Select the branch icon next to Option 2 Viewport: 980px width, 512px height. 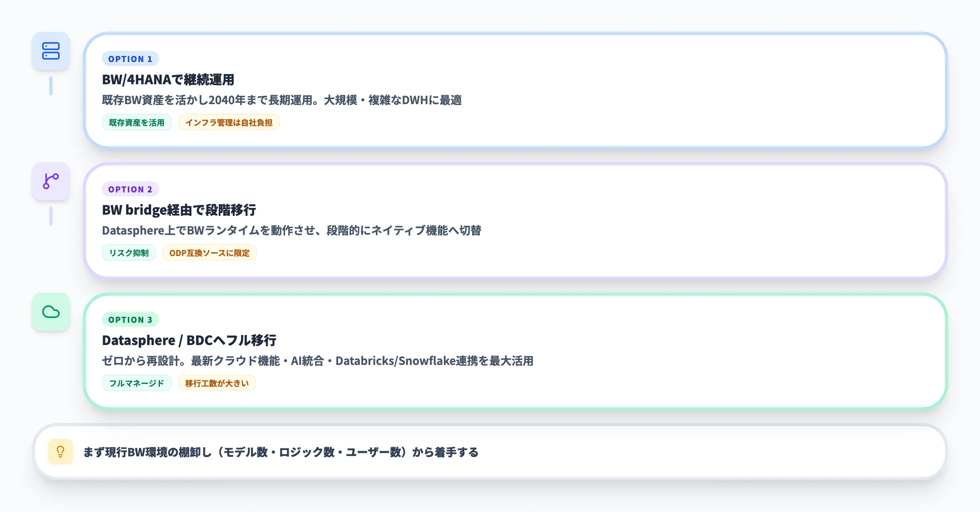(x=51, y=182)
